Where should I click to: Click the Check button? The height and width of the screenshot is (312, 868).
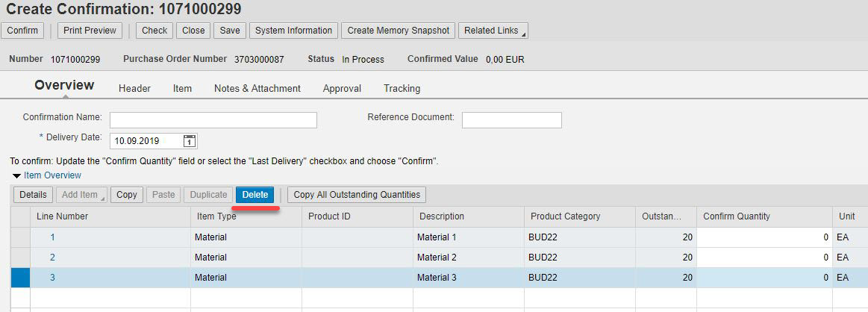click(154, 31)
